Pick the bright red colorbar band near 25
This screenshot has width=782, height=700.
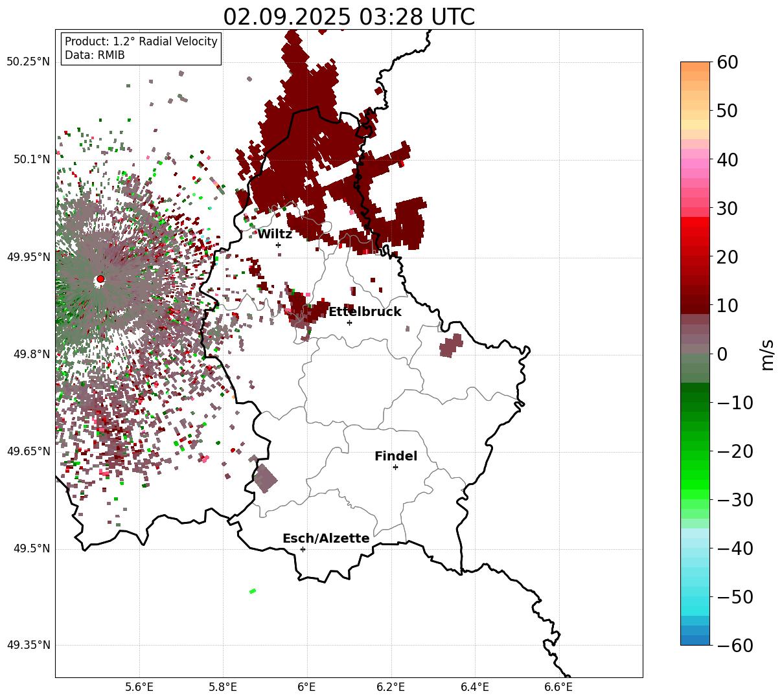coord(695,231)
